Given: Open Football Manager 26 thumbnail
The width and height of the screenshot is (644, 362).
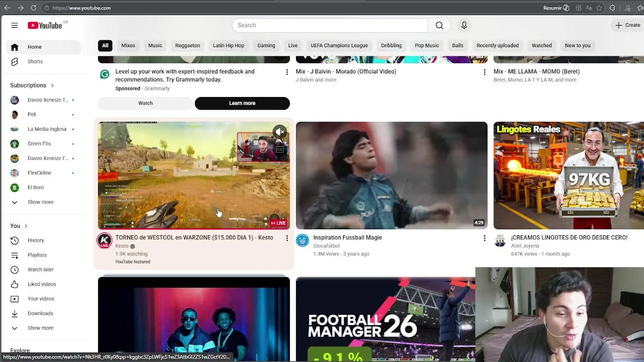Looking at the screenshot, I should [x=385, y=319].
